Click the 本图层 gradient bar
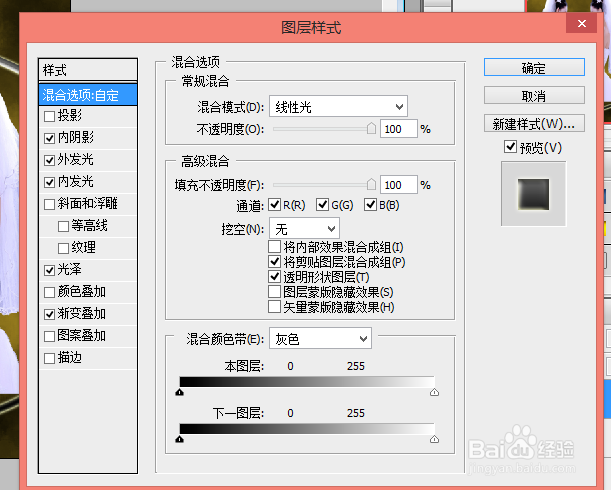The height and width of the screenshot is (490, 611). (307, 382)
